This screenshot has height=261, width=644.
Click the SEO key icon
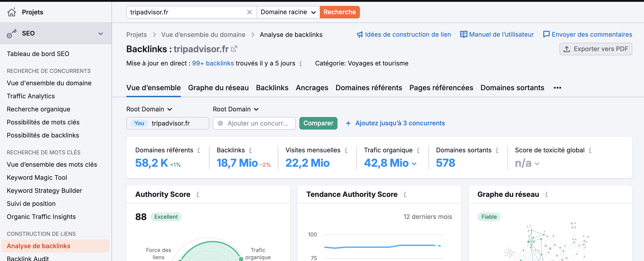click(x=11, y=34)
